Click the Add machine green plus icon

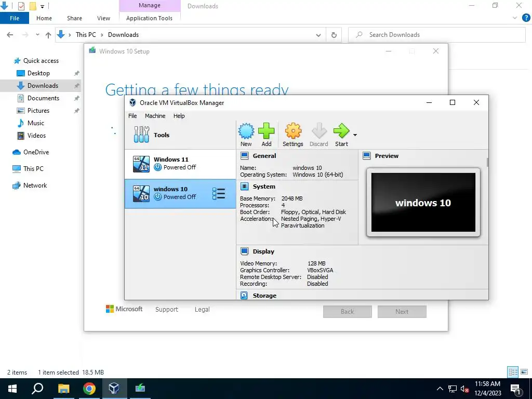click(267, 131)
